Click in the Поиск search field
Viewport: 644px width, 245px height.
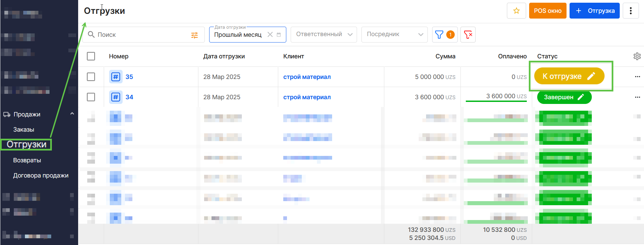coord(141,35)
